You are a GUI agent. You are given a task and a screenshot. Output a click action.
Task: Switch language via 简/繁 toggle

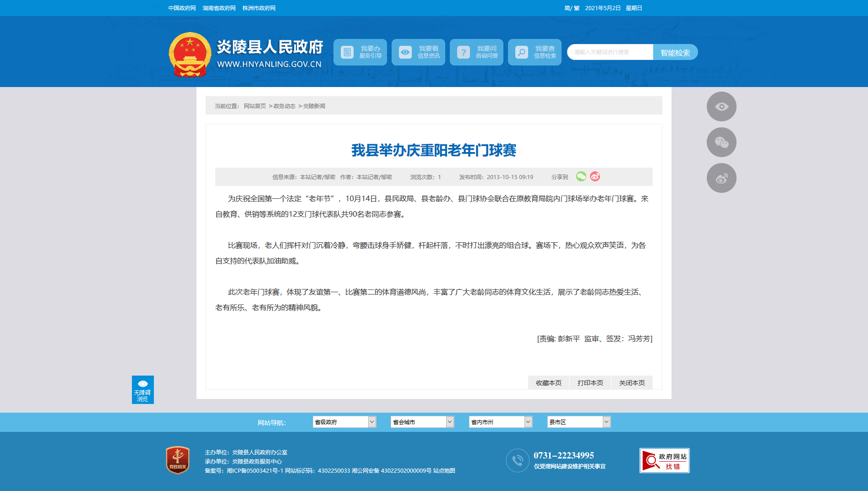coord(572,8)
